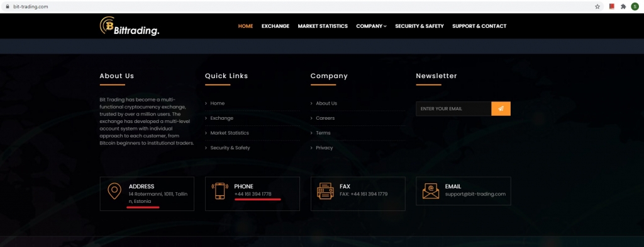Image resolution: width=644 pixels, height=247 pixels.
Task: Open the Extensions puzzle icon
Action: (623, 6)
